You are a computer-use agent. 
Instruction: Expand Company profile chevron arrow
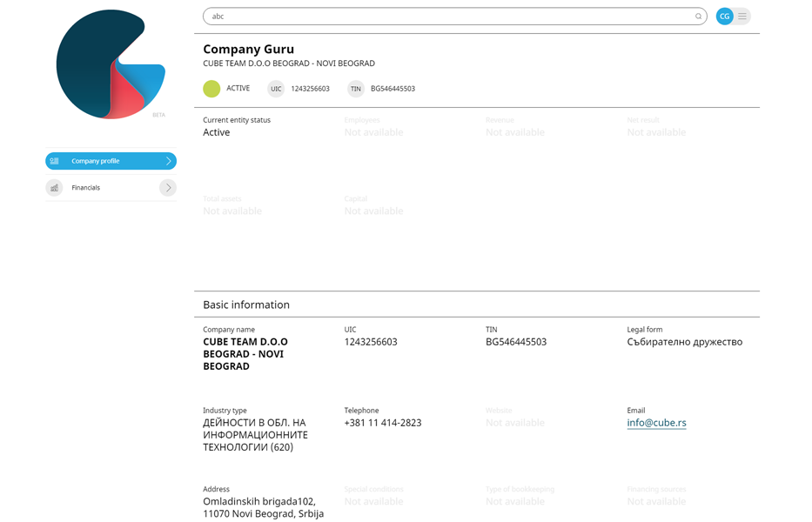coord(168,161)
